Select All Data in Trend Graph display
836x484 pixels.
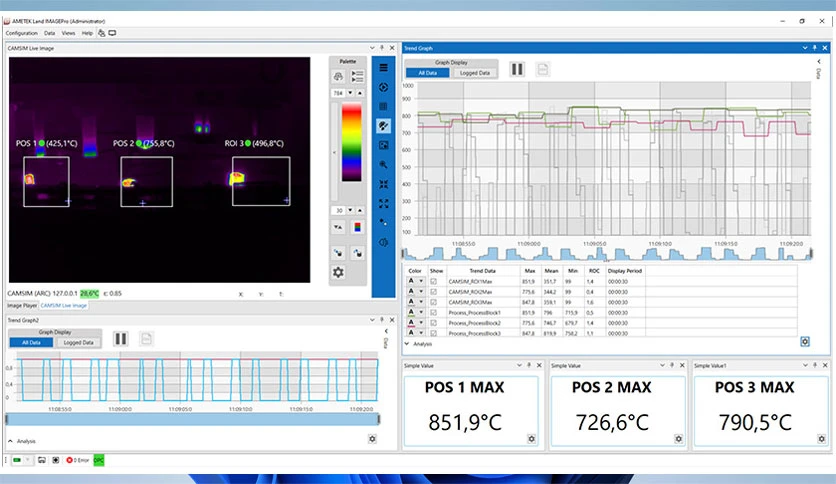[428, 73]
